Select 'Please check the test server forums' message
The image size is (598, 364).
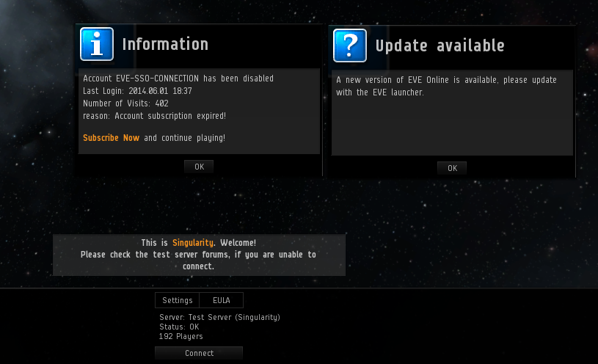coord(198,261)
